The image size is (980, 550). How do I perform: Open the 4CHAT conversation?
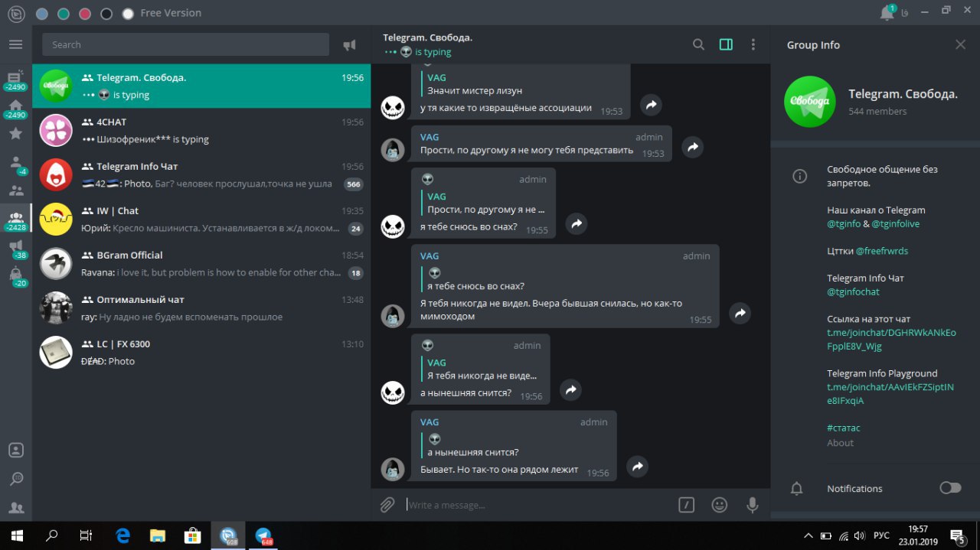[201, 130]
